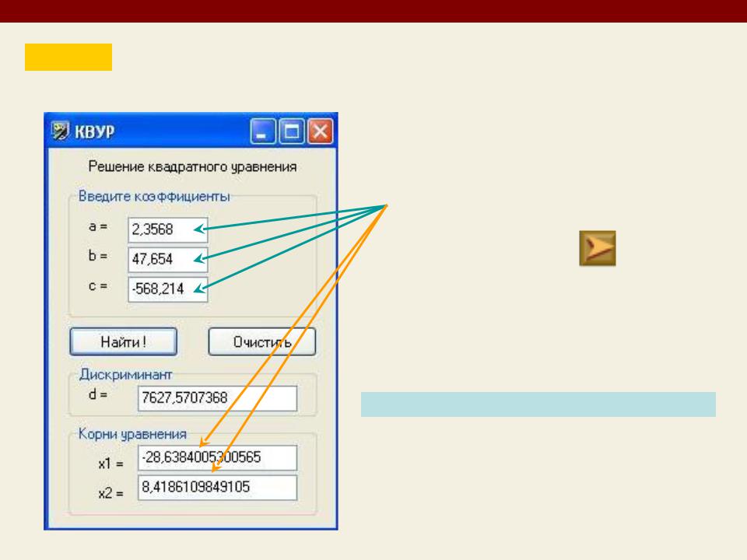Click the 'x2 =' label
This screenshot has width=747, height=560.
coord(111,493)
